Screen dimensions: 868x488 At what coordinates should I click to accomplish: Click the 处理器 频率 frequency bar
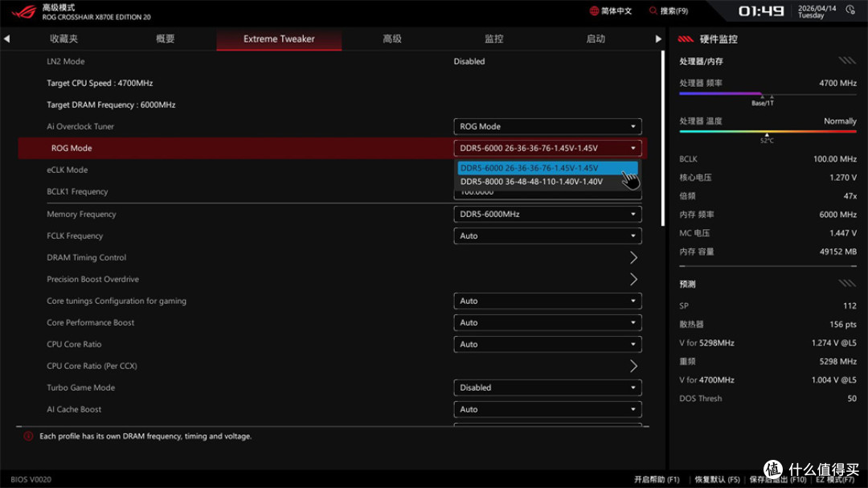point(768,94)
